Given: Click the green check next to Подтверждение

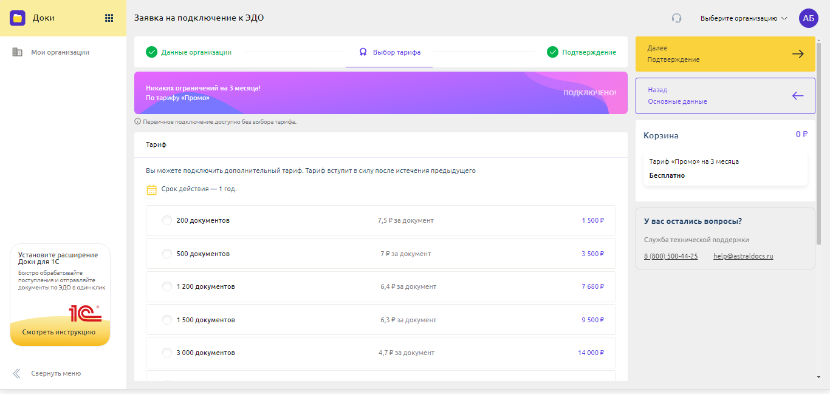Looking at the screenshot, I should click(x=553, y=52).
